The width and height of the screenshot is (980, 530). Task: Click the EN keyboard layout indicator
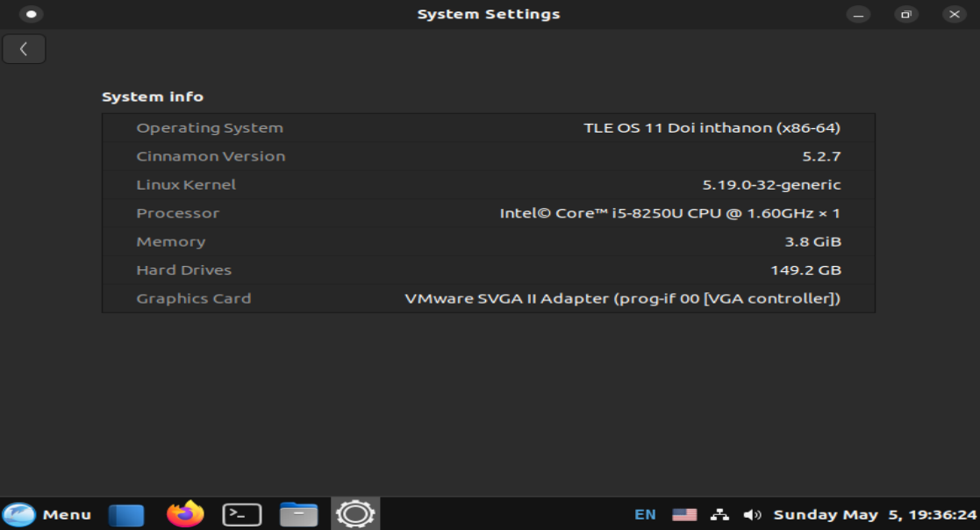[645, 514]
